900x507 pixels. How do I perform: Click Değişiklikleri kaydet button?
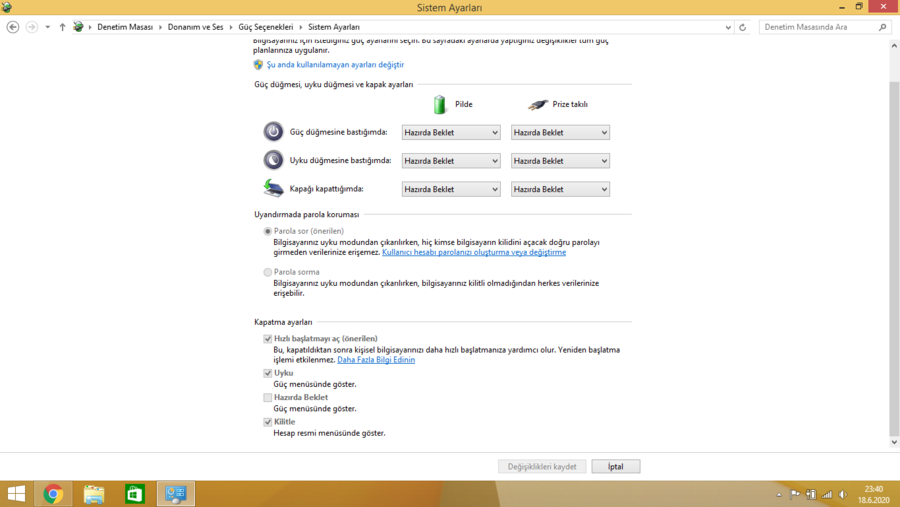pyautogui.click(x=542, y=466)
